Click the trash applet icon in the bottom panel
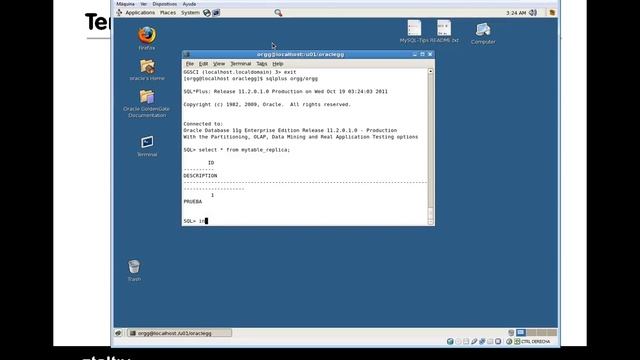640x360 pixels. click(x=511, y=333)
